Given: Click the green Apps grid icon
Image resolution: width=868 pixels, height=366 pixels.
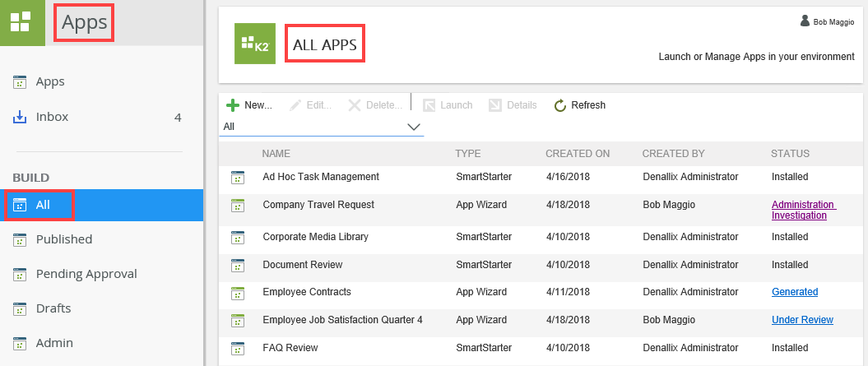Looking at the screenshot, I should click(x=22, y=22).
